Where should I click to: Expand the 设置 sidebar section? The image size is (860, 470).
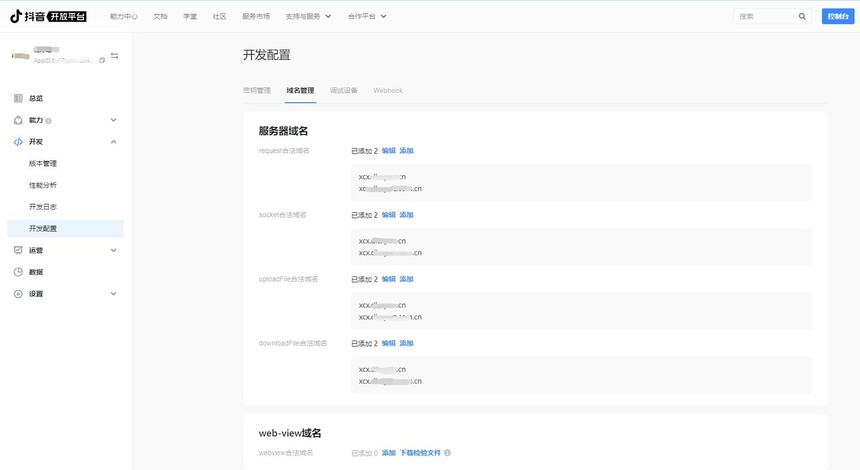point(113,294)
